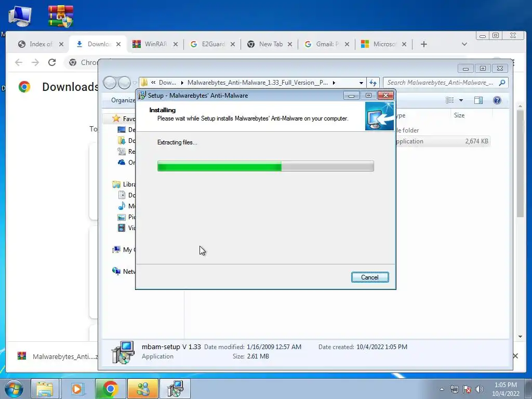The height and width of the screenshot is (399, 532).
Task: Click the Desktop favorite icon in sidebar
Action: tap(122, 129)
